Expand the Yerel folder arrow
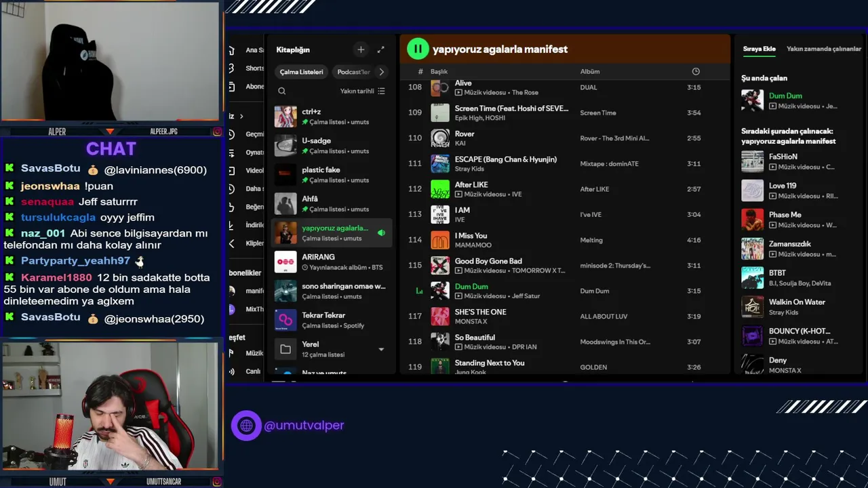 click(x=381, y=350)
